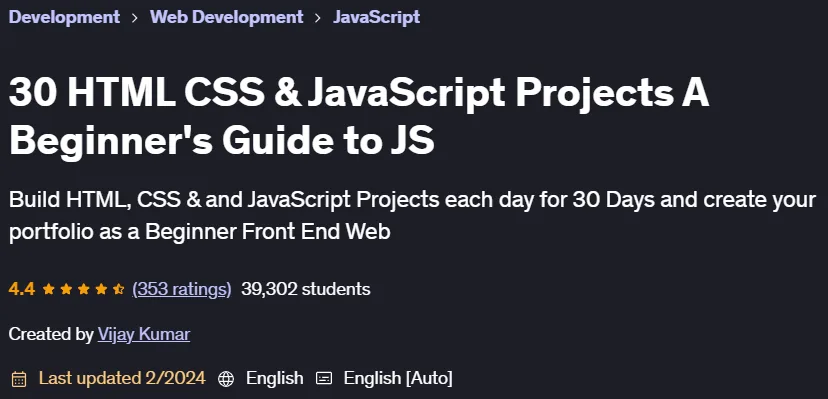Click the third rating star
Viewport: 828px width, 399px height.
83,289
